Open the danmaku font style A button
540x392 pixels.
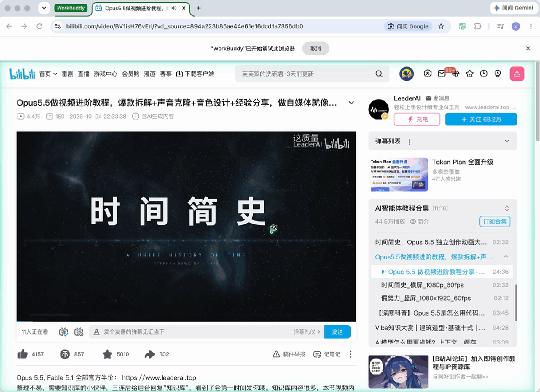97,332
